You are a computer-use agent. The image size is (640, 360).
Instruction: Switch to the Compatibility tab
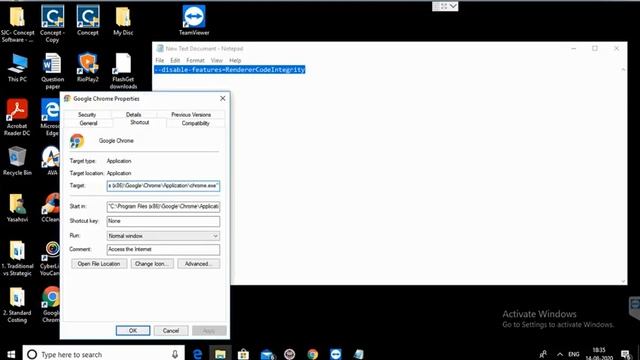196,123
